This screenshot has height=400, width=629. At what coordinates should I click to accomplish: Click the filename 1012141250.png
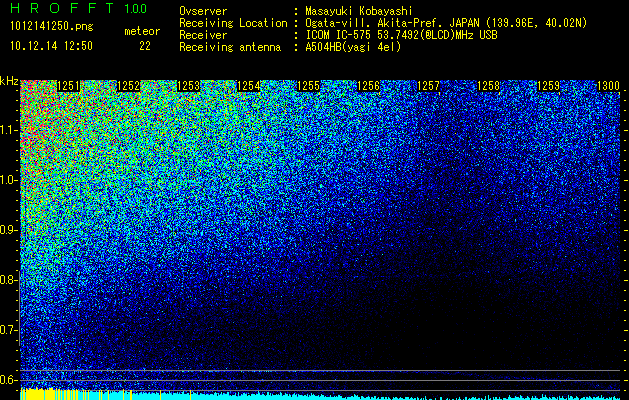coord(52,26)
